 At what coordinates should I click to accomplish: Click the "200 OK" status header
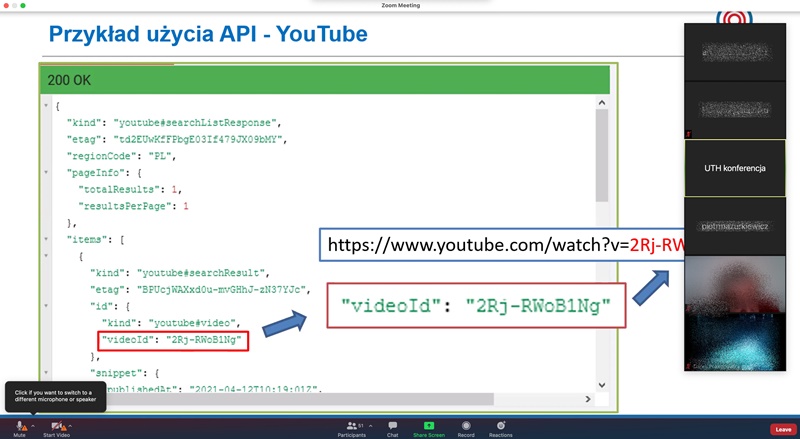(325, 80)
